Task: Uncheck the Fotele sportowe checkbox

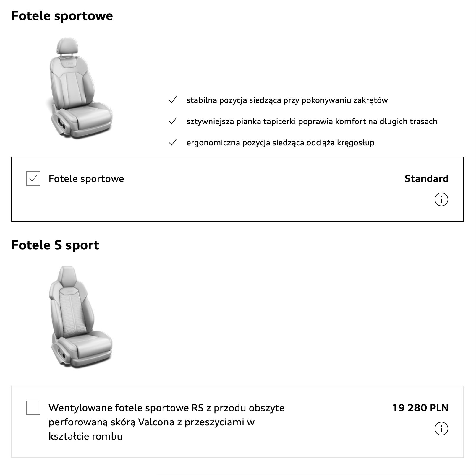Action: [x=33, y=178]
